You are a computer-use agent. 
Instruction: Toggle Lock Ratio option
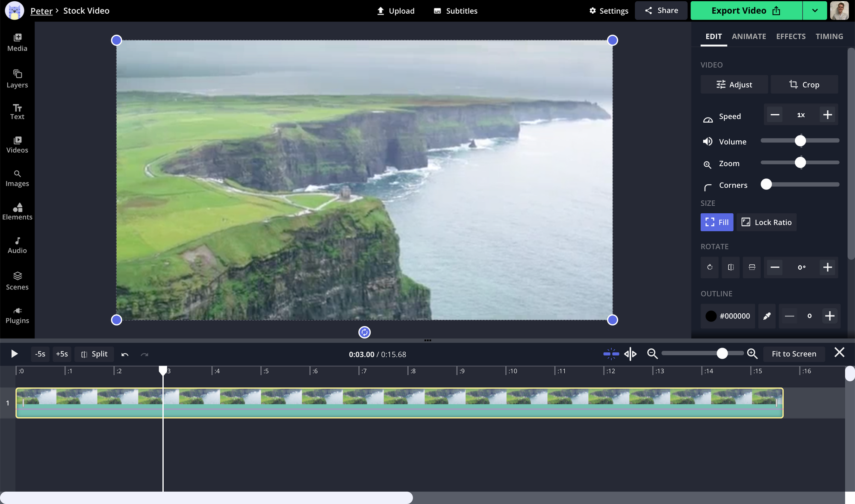pyautogui.click(x=767, y=222)
